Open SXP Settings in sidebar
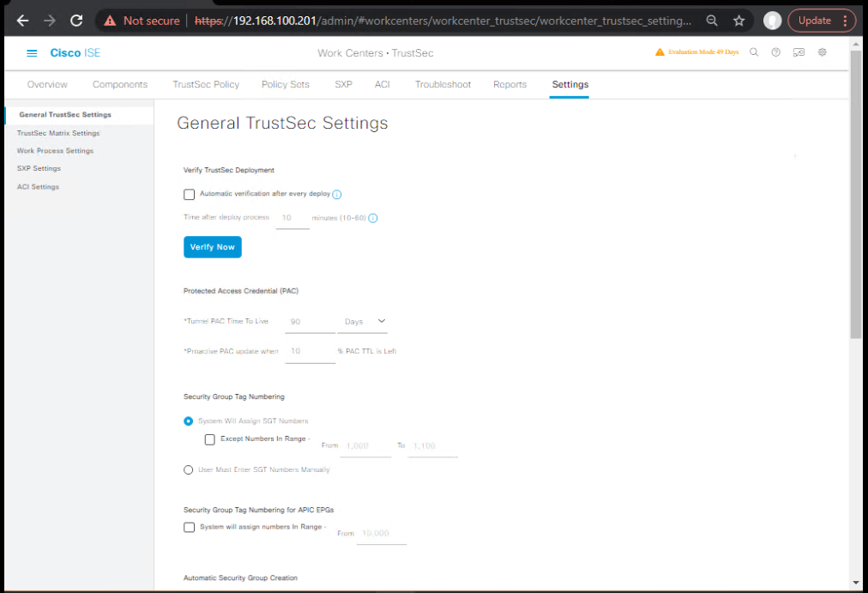868x593 pixels. pos(39,169)
